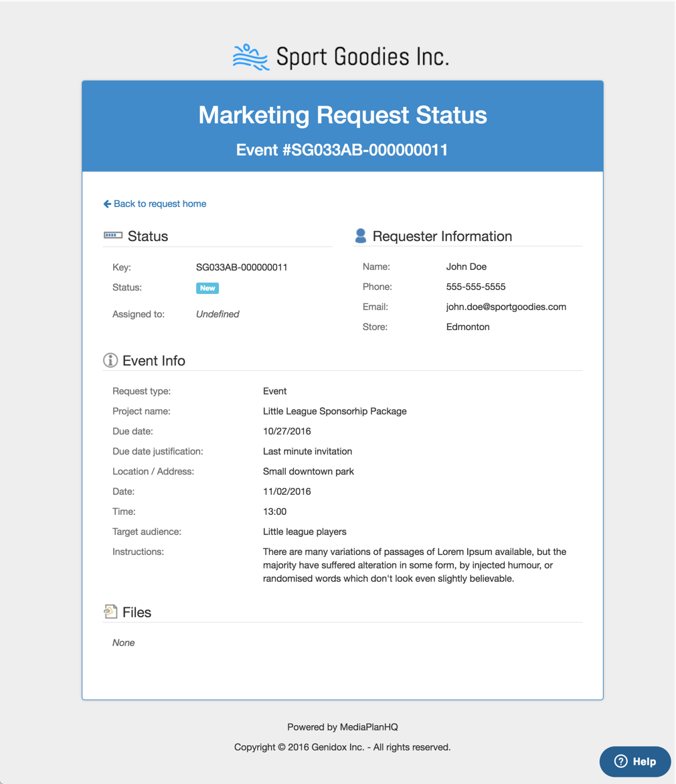Image resolution: width=676 pixels, height=784 pixels.
Task: Click the Status section progress icon
Action: [112, 236]
